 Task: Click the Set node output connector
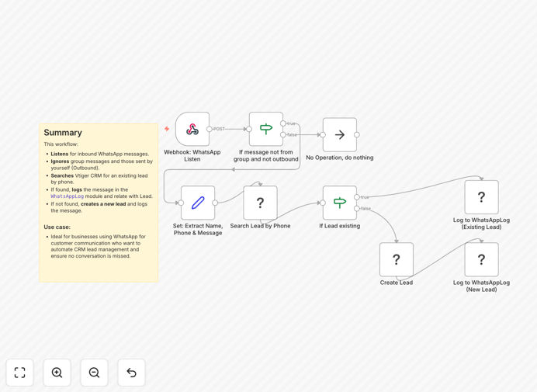(215, 203)
